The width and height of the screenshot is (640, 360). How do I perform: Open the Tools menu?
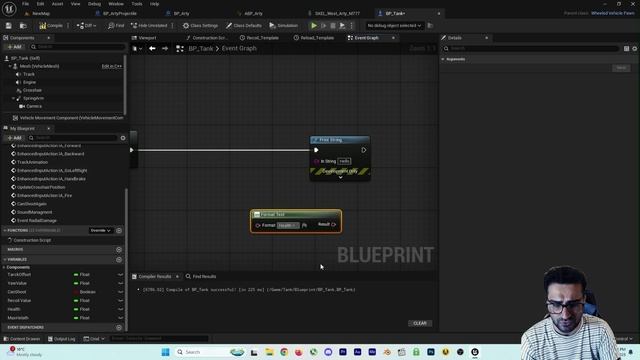click(x=137, y=4)
